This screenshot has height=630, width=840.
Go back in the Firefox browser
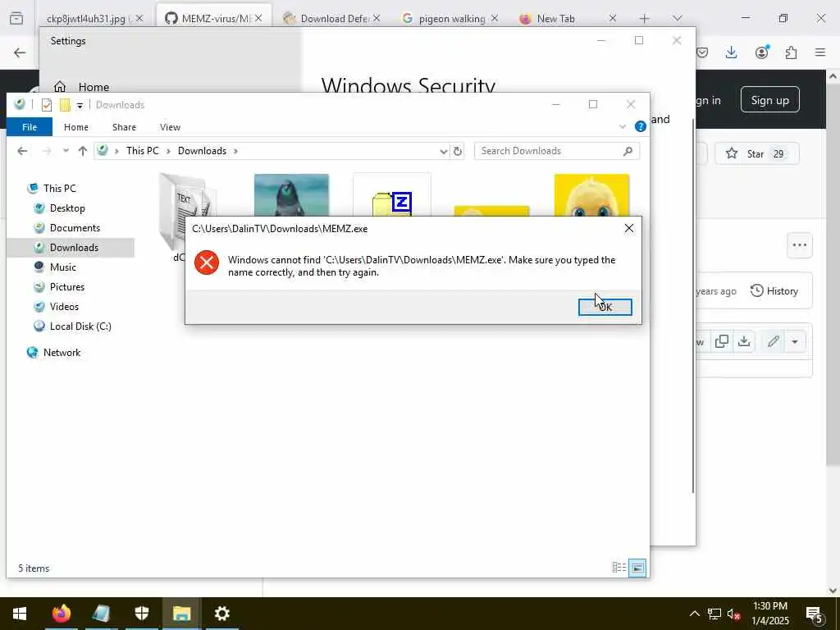pos(20,52)
